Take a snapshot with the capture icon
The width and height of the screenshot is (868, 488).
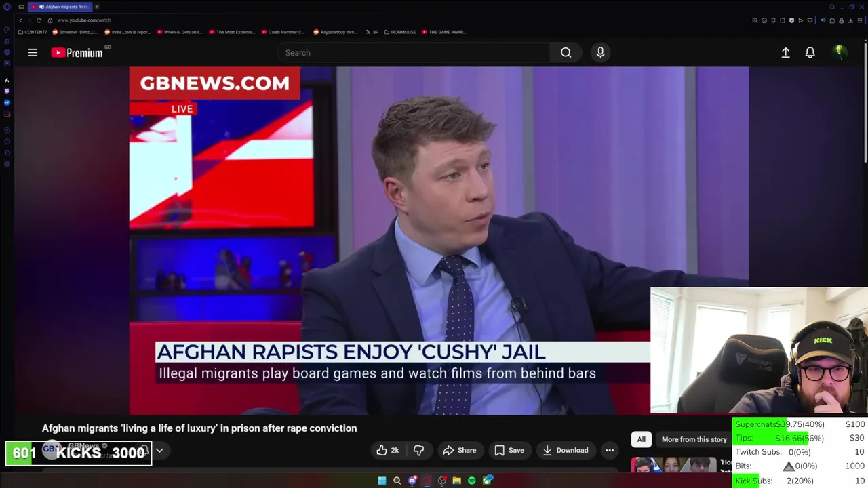pos(783,20)
